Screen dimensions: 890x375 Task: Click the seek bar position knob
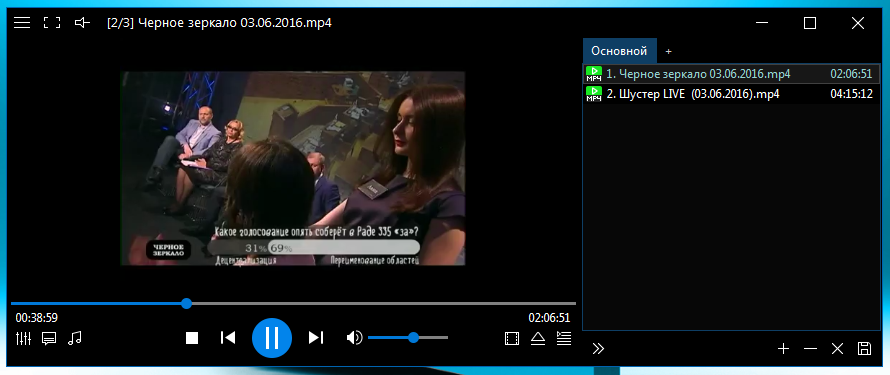click(186, 304)
